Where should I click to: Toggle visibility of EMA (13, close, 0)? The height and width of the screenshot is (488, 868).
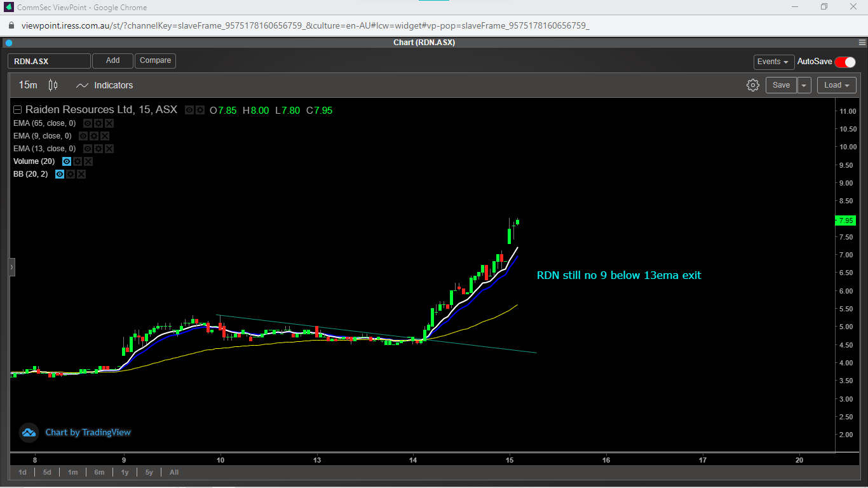[x=88, y=149]
